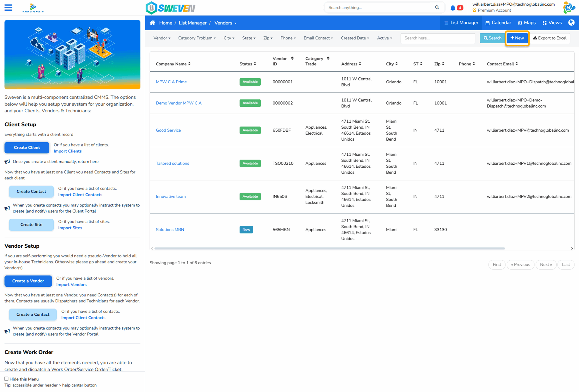Go to the Last page
The width and height of the screenshot is (579, 392).
coord(566,265)
